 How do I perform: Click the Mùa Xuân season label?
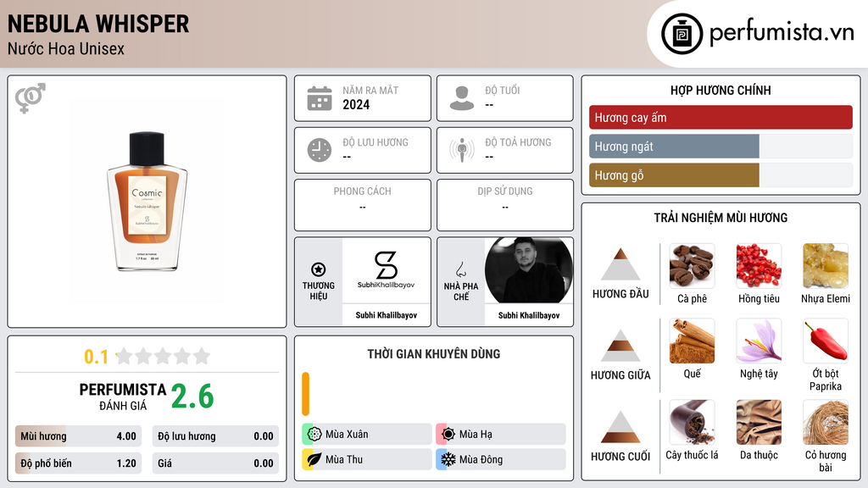[x=347, y=435]
